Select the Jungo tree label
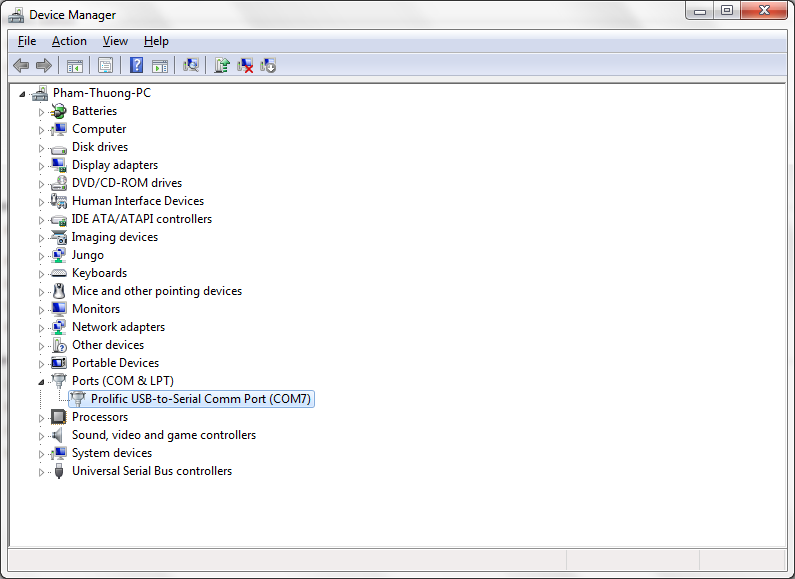The height and width of the screenshot is (579, 795). 88,255
